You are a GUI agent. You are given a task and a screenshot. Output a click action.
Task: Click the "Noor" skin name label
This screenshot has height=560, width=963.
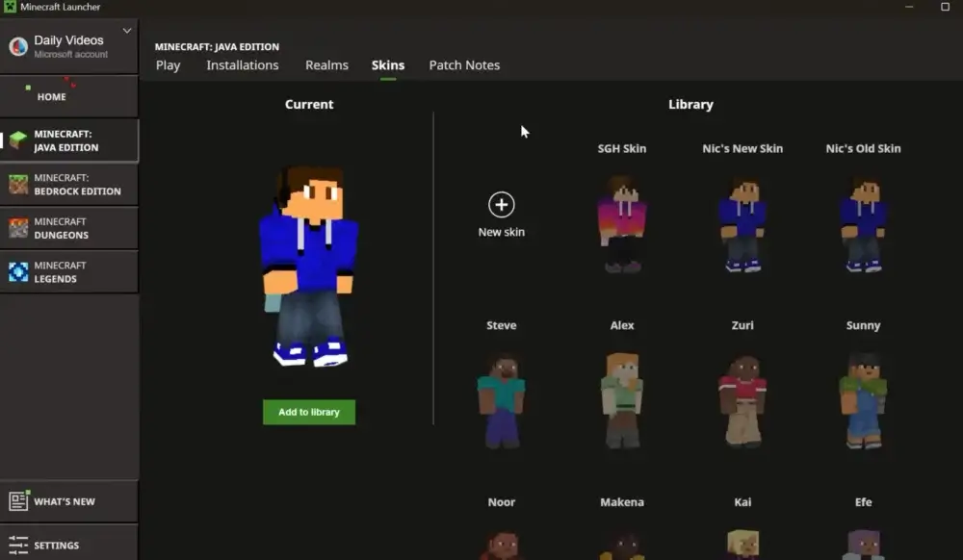point(502,501)
